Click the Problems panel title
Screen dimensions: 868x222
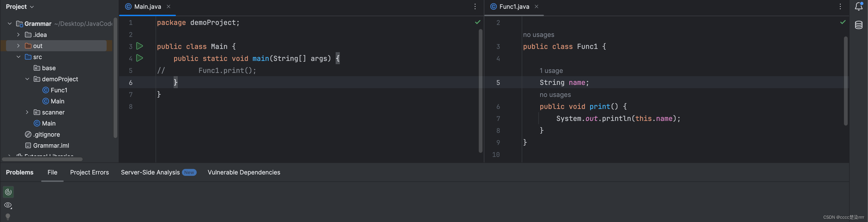[x=20, y=172]
